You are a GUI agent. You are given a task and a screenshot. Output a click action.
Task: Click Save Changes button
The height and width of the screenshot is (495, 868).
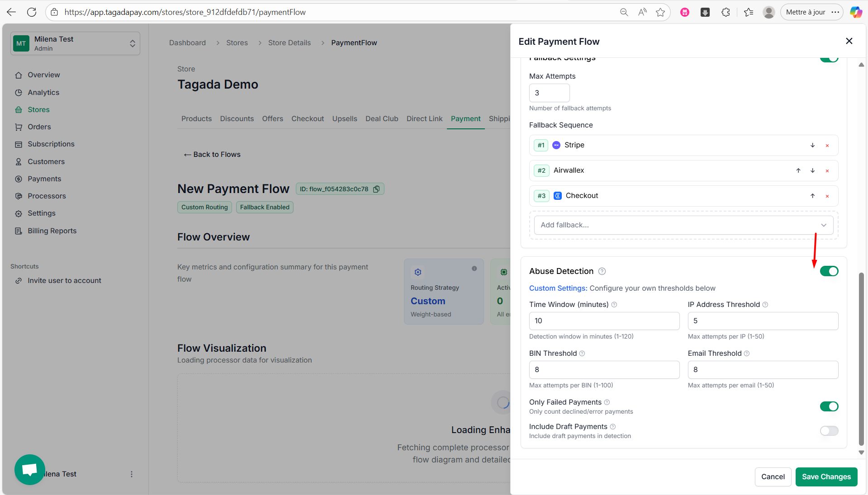826,477
